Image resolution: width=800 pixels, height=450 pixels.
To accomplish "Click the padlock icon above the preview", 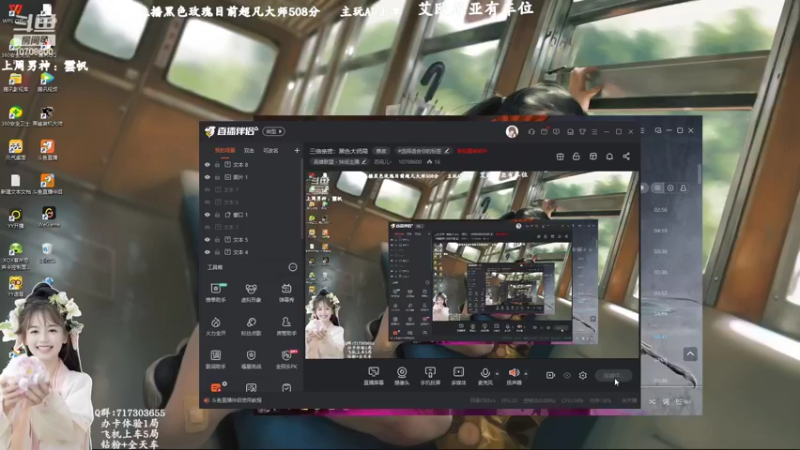I will pyautogui.click(x=576, y=157).
